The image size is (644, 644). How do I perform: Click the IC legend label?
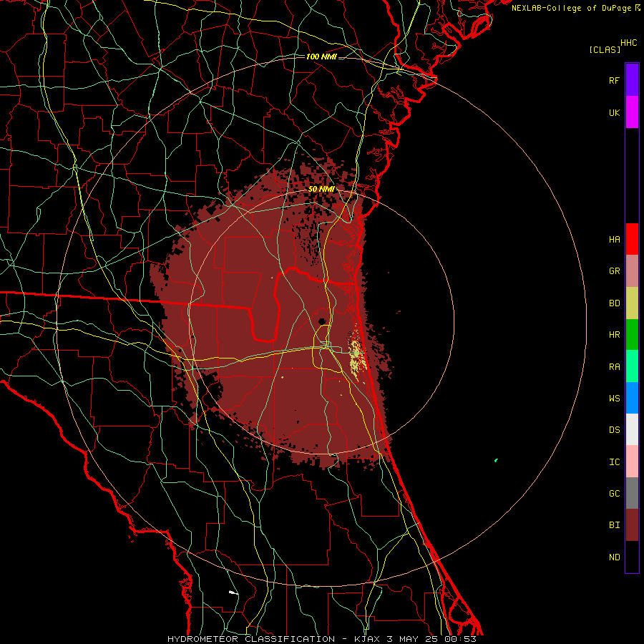[x=614, y=462]
